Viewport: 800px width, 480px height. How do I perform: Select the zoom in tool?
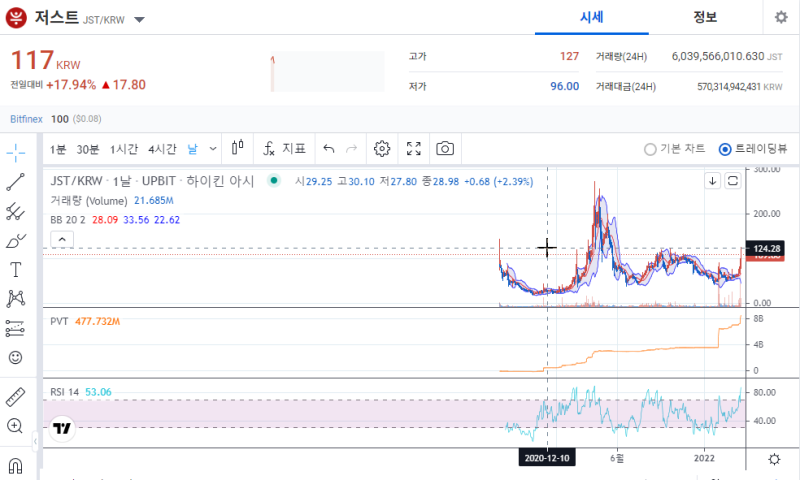15,425
